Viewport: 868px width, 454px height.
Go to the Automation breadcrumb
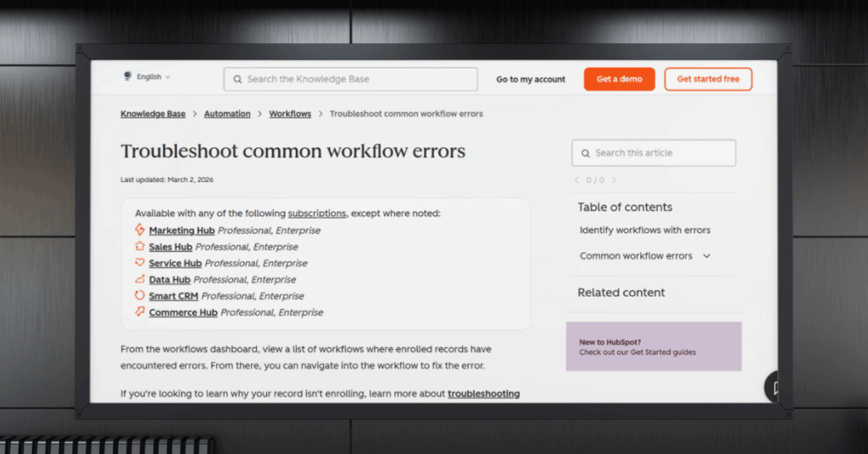(x=227, y=113)
